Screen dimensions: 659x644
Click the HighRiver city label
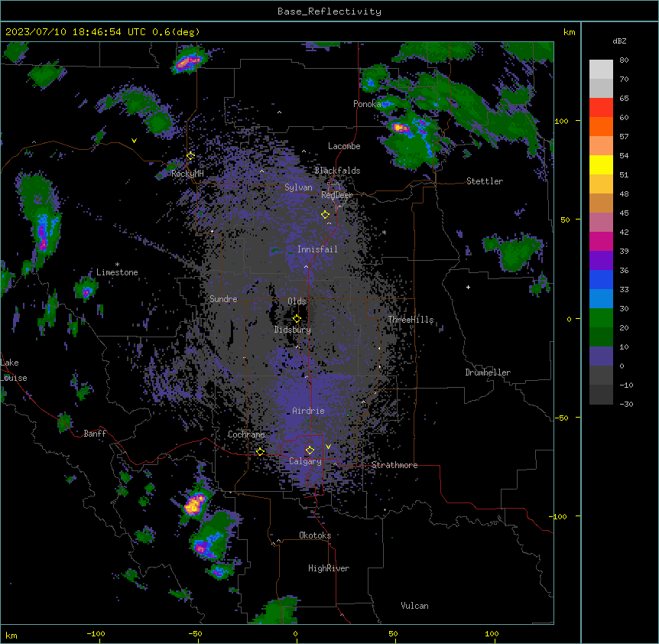pyautogui.click(x=329, y=568)
